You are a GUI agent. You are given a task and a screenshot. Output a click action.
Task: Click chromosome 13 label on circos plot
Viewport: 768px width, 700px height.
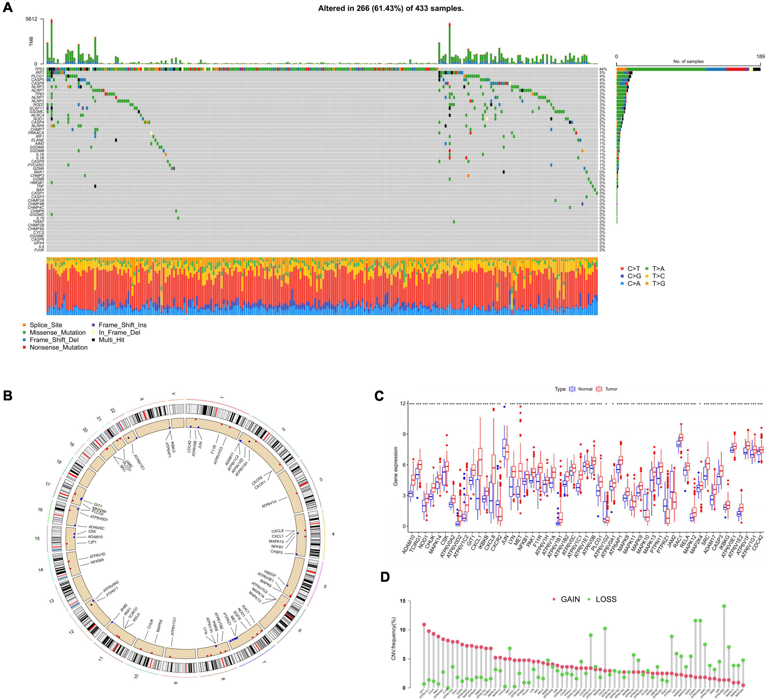click(51, 601)
